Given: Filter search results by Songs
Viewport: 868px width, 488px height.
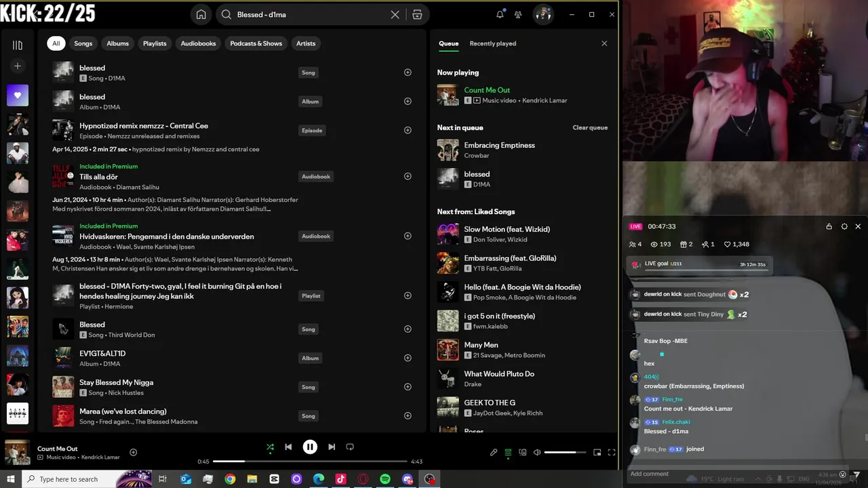Looking at the screenshot, I should 83,43.
